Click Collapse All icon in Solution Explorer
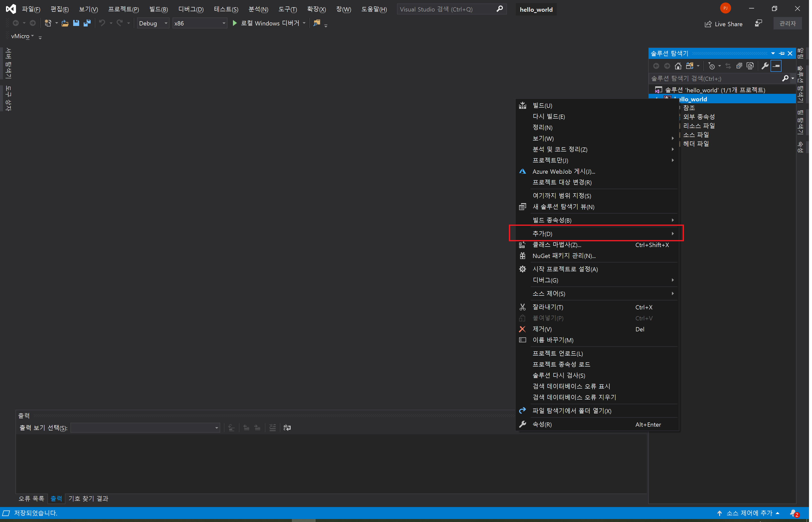This screenshot has height=522, width=812. click(739, 66)
